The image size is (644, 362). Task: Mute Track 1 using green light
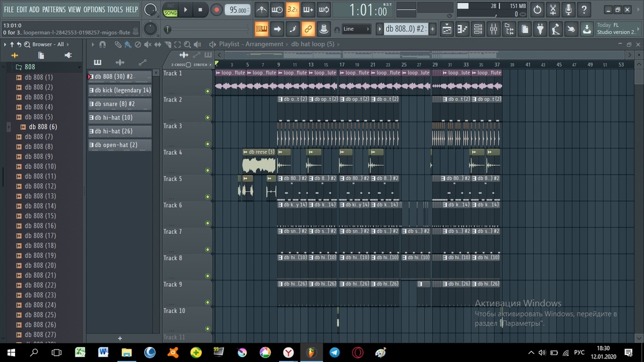click(208, 91)
